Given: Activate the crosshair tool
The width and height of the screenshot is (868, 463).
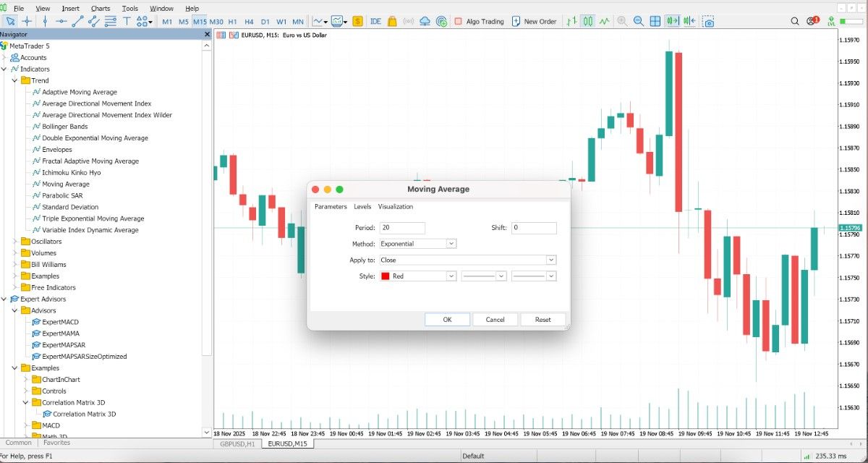Looking at the screenshot, I should pos(27,22).
